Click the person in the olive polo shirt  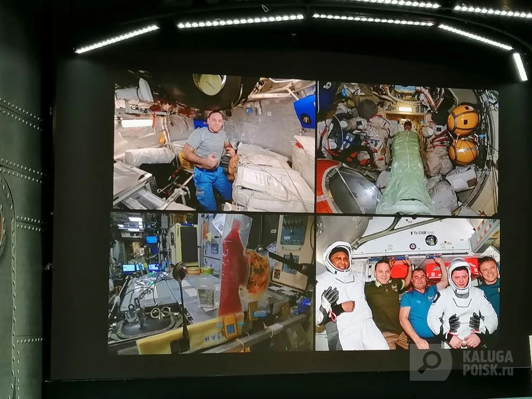point(383,300)
